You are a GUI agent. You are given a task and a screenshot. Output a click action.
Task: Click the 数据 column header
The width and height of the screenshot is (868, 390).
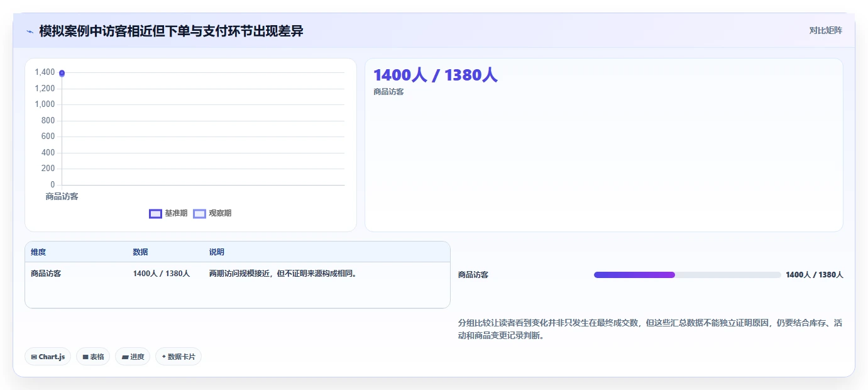[141, 252]
